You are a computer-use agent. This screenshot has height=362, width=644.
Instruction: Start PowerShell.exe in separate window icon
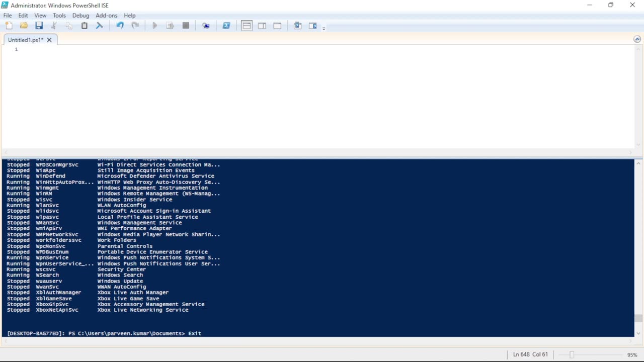[226, 26]
